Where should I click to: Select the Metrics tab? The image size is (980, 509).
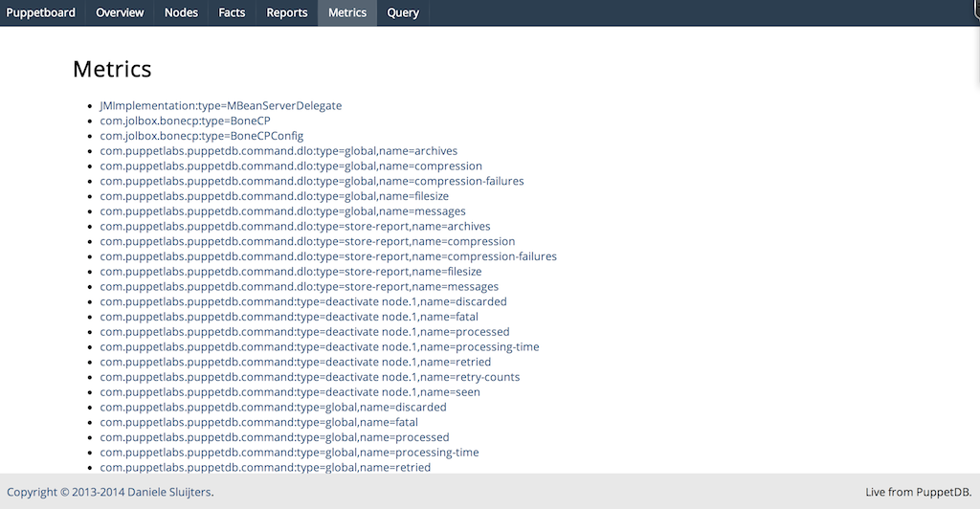point(346,12)
